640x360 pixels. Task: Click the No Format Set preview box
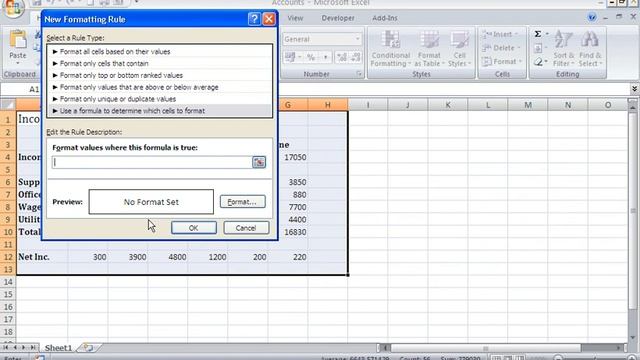coord(151,202)
